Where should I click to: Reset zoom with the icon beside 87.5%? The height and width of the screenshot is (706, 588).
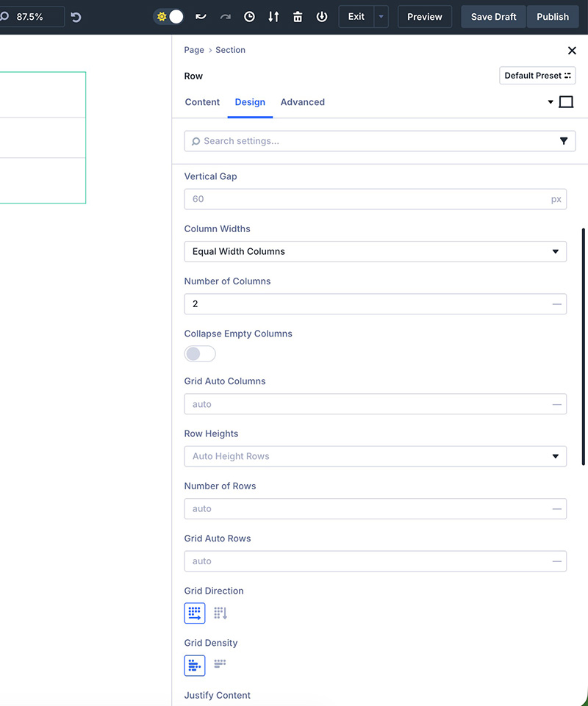pyautogui.click(x=76, y=16)
